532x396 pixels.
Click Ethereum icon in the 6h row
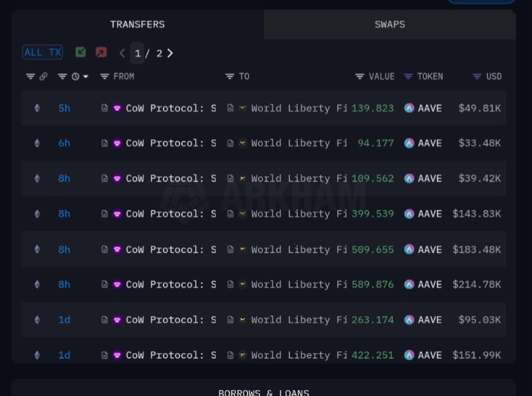pos(38,143)
